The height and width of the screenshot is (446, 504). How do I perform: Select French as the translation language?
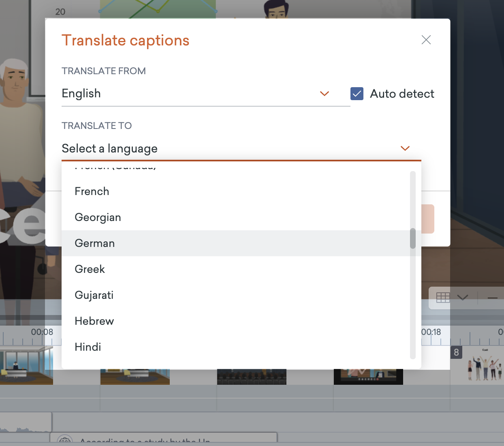click(x=92, y=191)
